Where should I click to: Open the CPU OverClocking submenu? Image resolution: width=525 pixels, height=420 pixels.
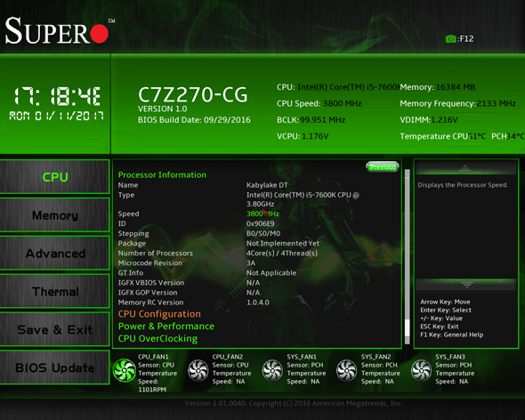point(157,339)
